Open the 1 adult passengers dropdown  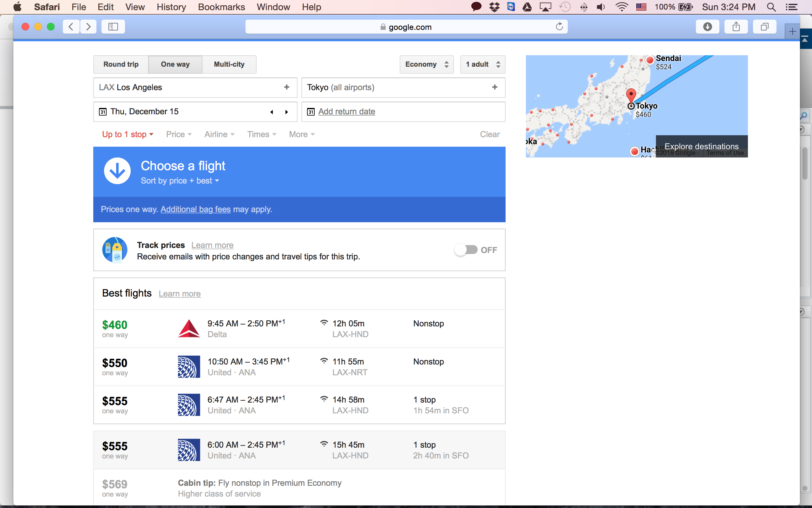click(x=482, y=64)
